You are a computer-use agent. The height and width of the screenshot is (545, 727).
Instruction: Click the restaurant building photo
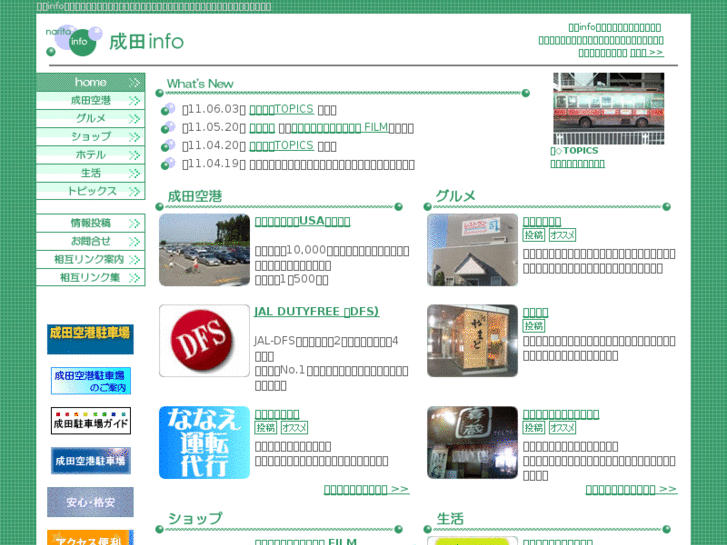point(472,250)
